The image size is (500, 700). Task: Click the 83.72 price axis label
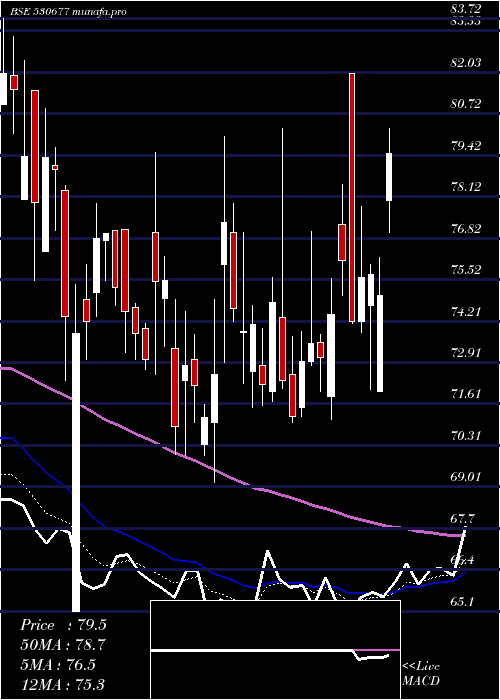[466, 8]
